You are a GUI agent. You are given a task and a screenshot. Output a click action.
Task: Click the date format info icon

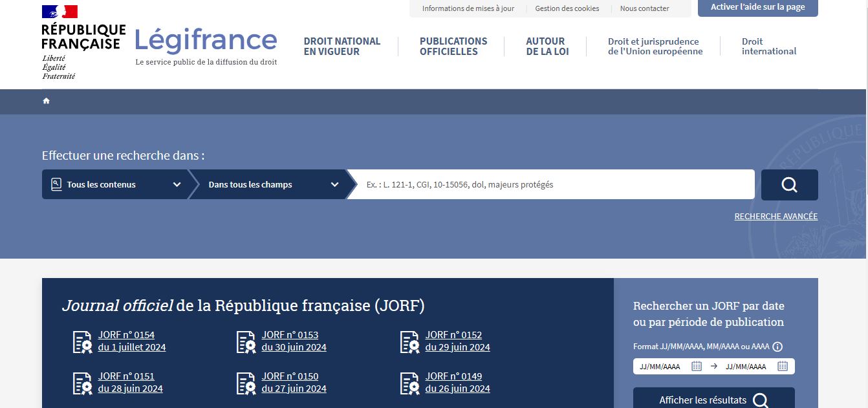click(777, 347)
